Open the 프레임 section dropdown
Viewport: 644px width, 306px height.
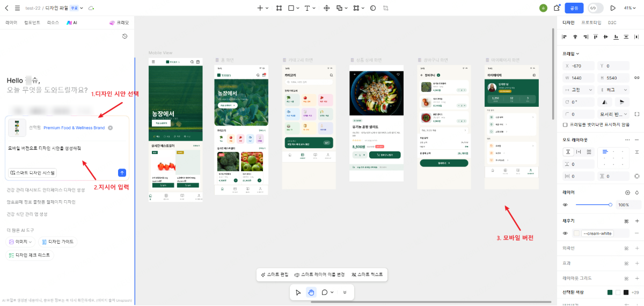click(x=570, y=54)
